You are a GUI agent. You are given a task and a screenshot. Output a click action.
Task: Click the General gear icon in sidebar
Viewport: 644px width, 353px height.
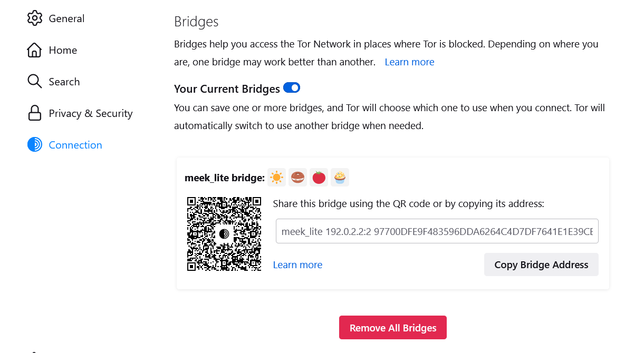pyautogui.click(x=34, y=18)
